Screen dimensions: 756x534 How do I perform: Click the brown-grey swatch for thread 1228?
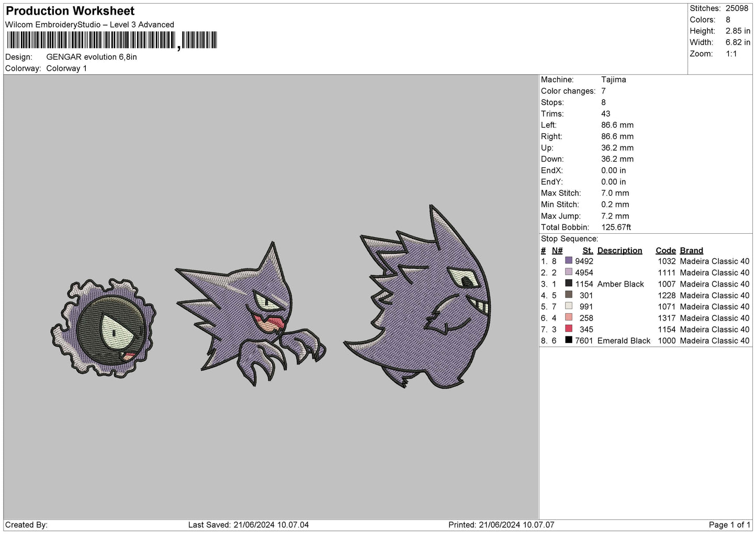[x=569, y=294]
